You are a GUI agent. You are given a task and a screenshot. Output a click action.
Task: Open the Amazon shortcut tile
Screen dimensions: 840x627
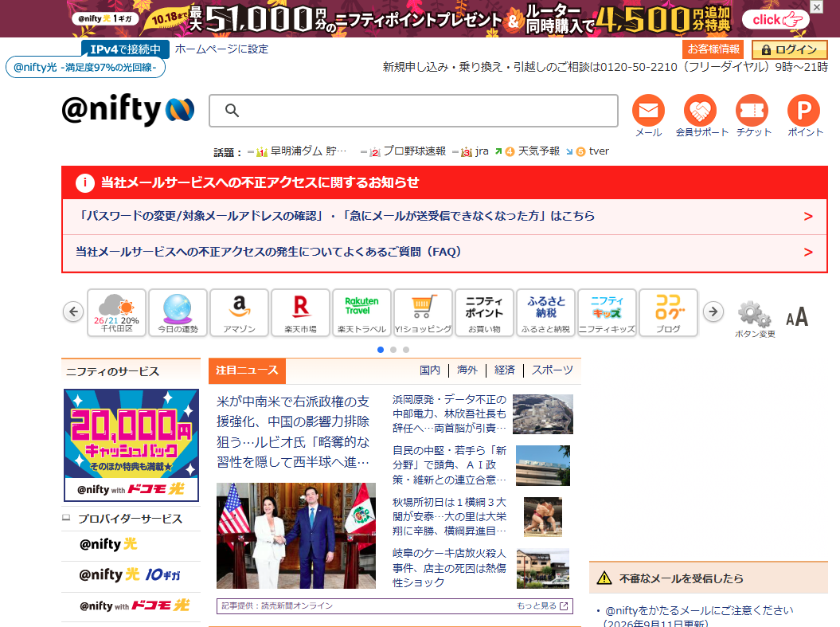240,312
